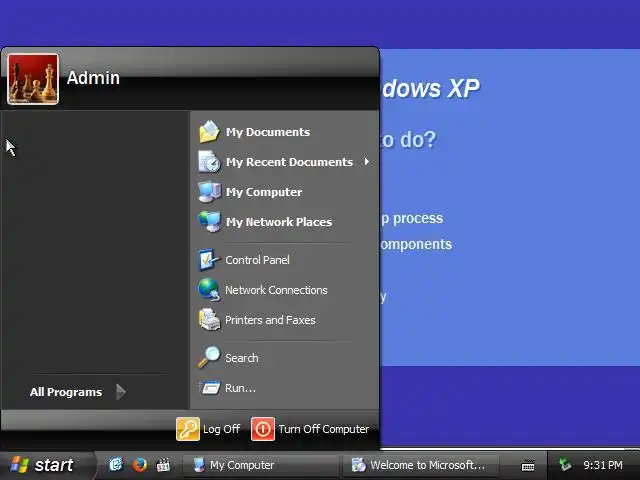Choose Printers and Faxes menu text

pyautogui.click(x=270, y=320)
